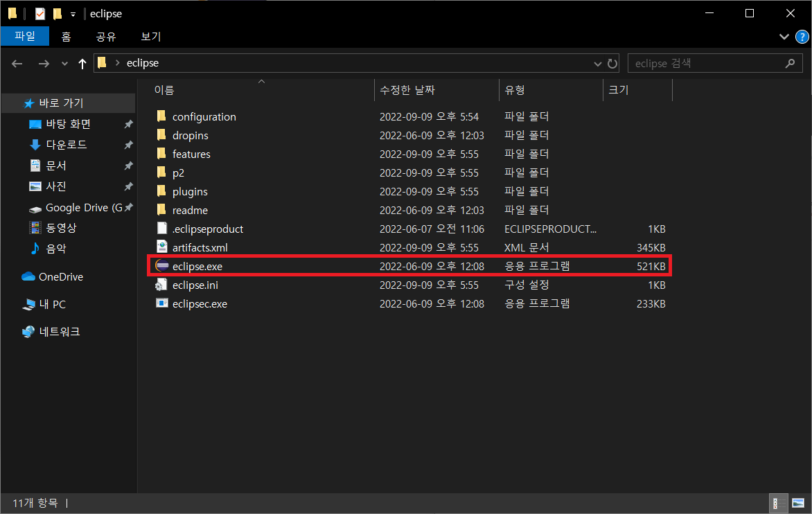
Task: Click breadcrumb chevron before eclipse
Action: coord(118,62)
